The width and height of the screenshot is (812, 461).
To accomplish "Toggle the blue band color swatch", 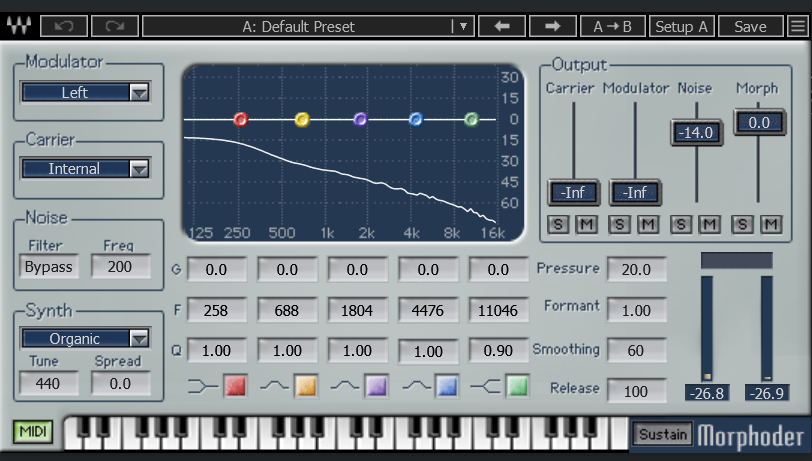I will 447,386.
